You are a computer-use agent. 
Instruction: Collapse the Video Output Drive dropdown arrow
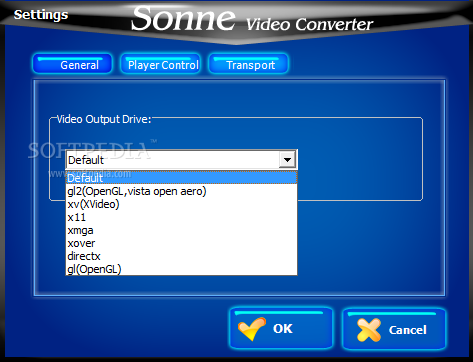pyautogui.click(x=287, y=160)
